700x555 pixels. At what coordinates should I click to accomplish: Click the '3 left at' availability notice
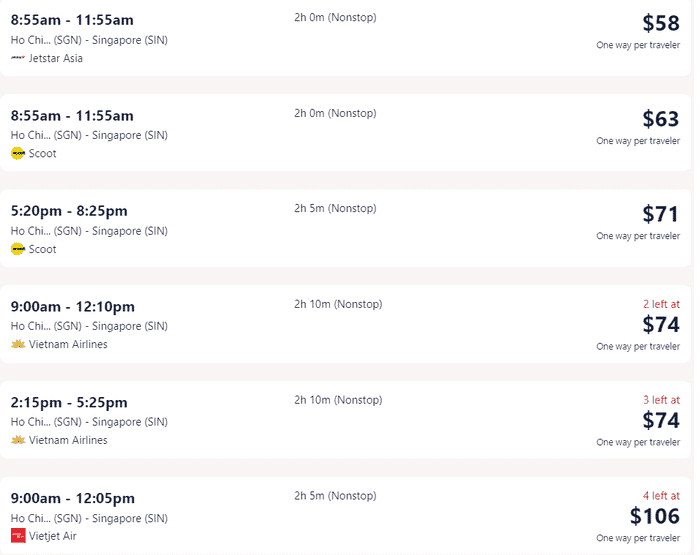coord(661,400)
